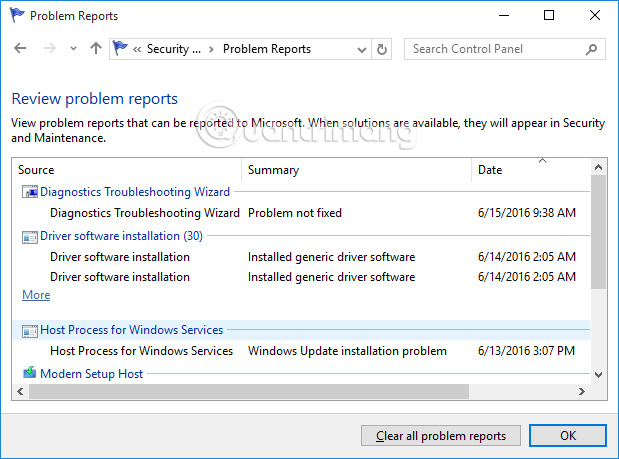Collapse the Host Process for Windows Services group
Screen dimensions: 619x459
131,330
